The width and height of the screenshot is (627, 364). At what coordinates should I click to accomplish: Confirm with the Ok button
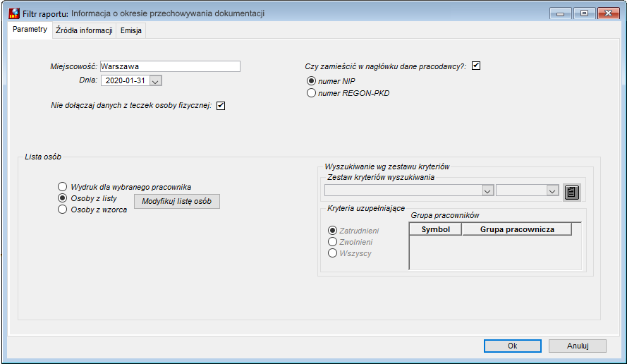coord(512,346)
